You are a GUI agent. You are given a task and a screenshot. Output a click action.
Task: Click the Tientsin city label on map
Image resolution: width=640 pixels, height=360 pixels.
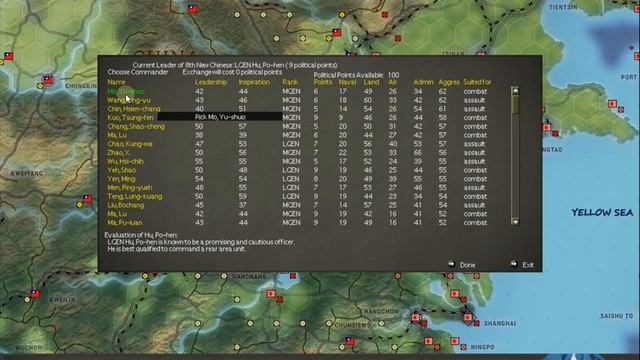(x=563, y=7)
